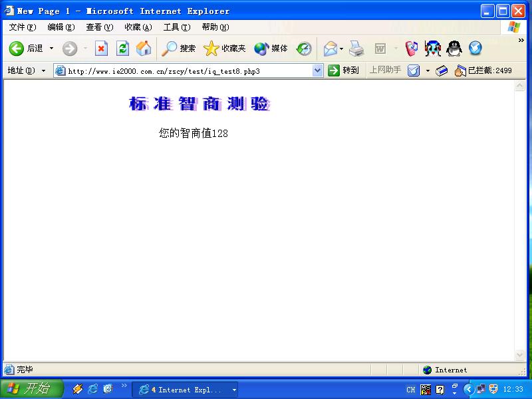Click the 完毕 status bar text
532x399 pixels.
pos(25,370)
